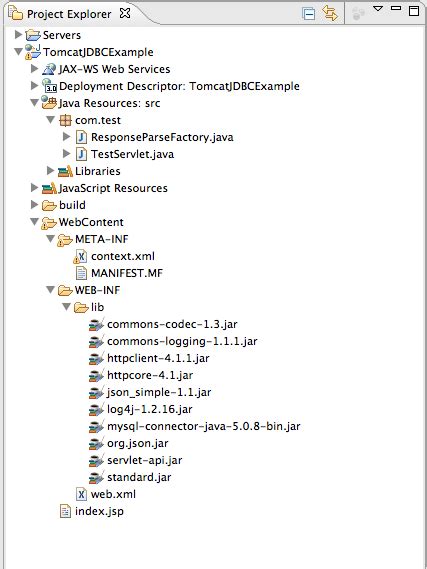Select the Project Explorer tab
Image resolution: width=427 pixels, height=569 pixels.
point(69,14)
